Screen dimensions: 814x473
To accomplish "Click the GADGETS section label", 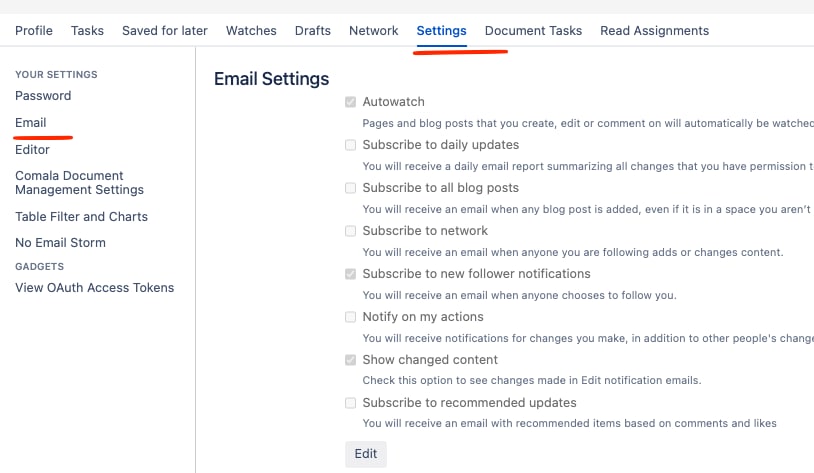I will [39, 266].
